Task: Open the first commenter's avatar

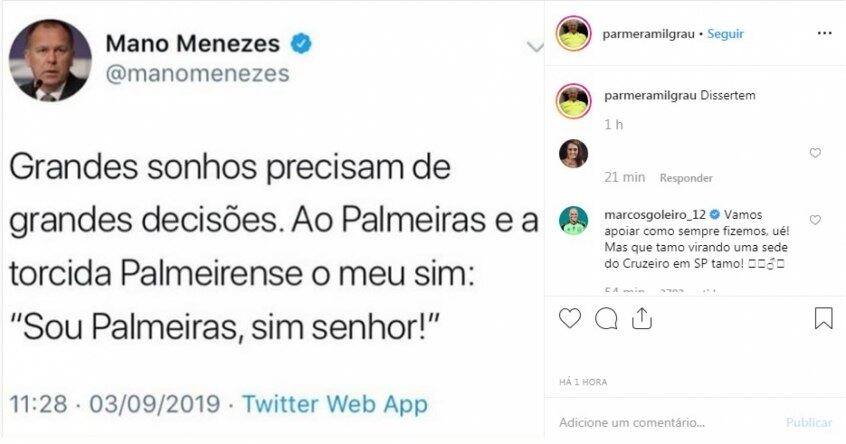Action: tap(574, 154)
